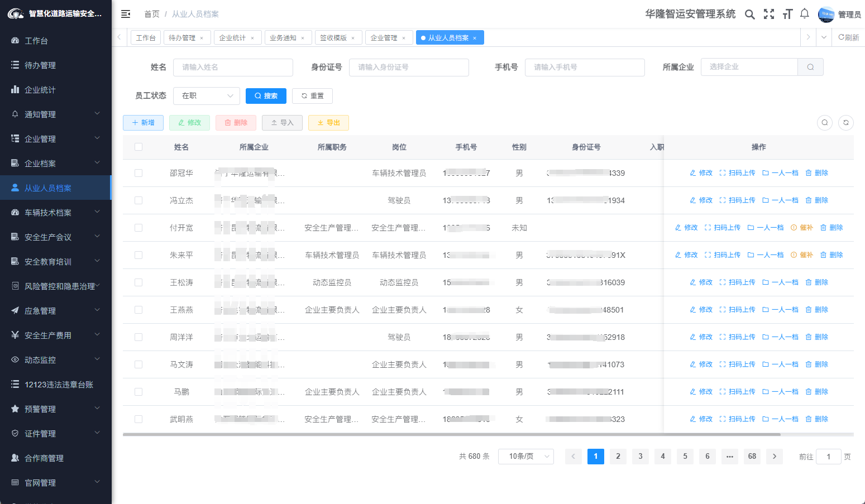This screenshot has height=504, width=865.
Task: Expand 企业档案 in the sidebar
Action: (x=56, y=164)
